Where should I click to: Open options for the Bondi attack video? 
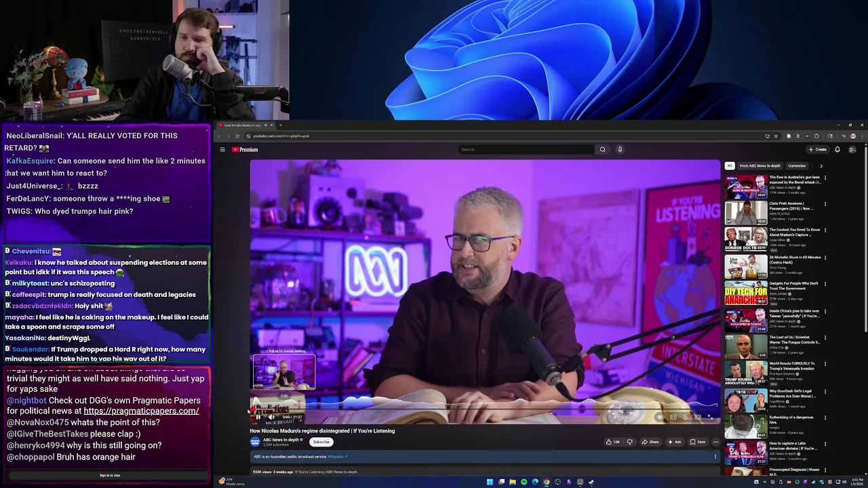tap(825, 178)
